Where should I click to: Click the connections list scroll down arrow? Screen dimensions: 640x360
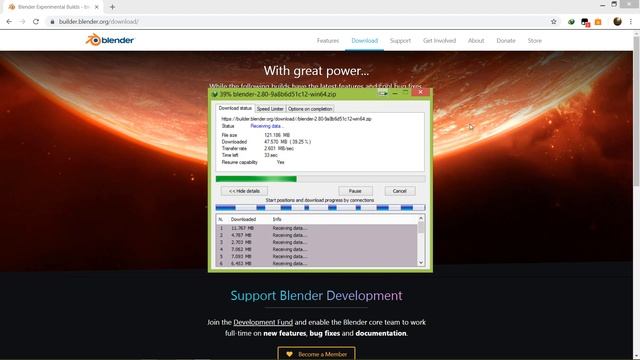[x=421, y=263]
